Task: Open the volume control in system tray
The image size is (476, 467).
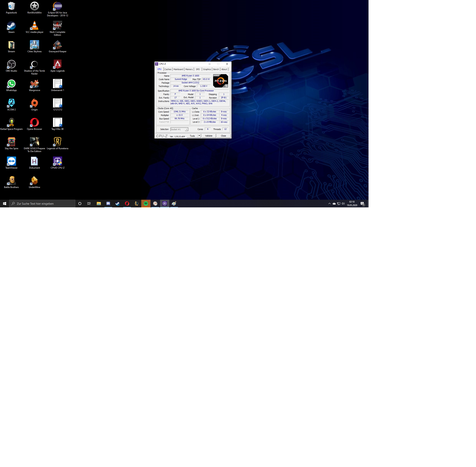Action: pos(343,204)
